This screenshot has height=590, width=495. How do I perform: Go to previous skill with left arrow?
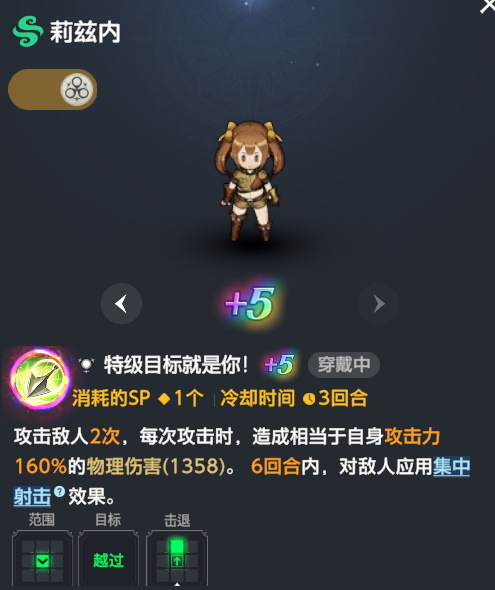coord(121,303)
